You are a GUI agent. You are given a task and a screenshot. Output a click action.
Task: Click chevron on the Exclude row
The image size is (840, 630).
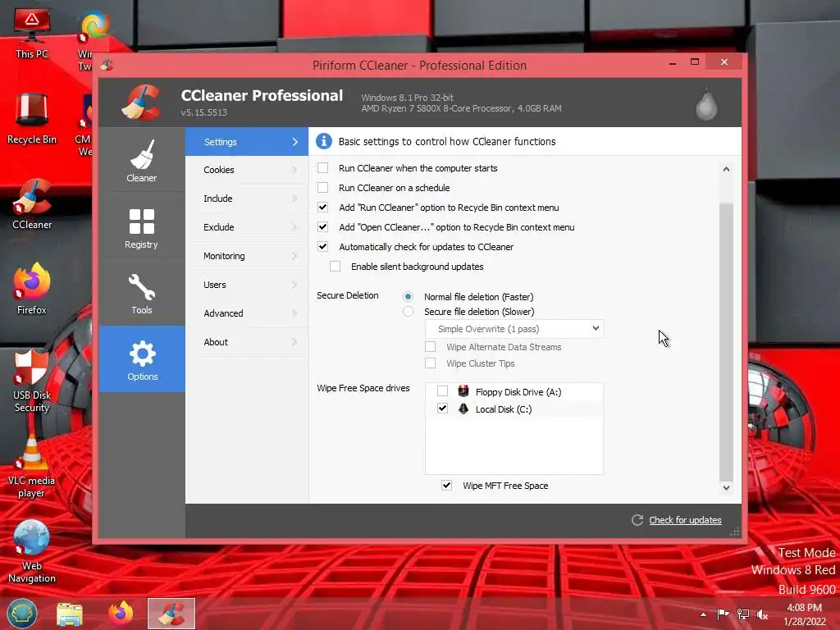pos(294,227)
